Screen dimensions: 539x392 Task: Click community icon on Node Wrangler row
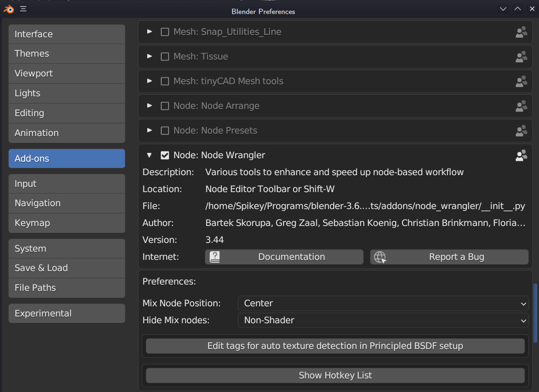click(x=521, y=155)
